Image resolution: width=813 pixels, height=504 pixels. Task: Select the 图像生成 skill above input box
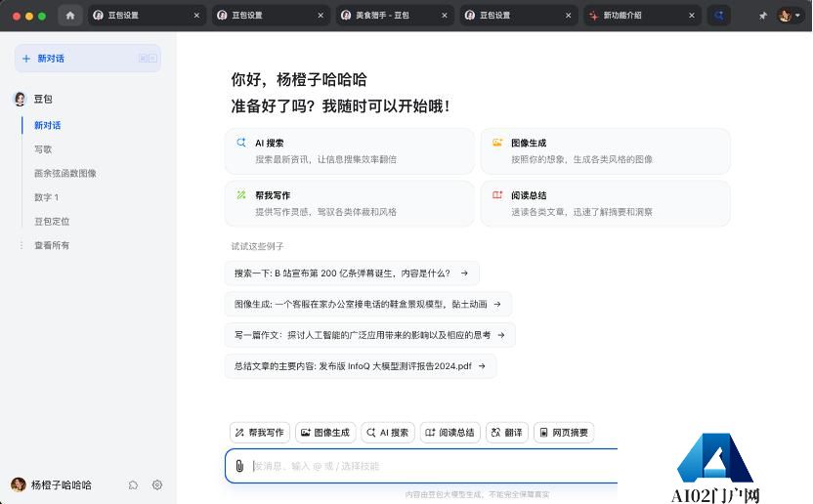325,433
